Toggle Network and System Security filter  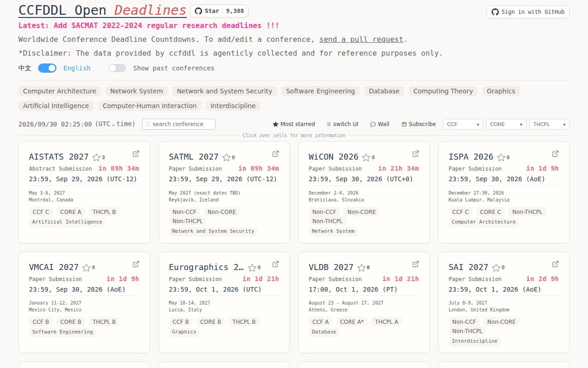click(225, 91)
